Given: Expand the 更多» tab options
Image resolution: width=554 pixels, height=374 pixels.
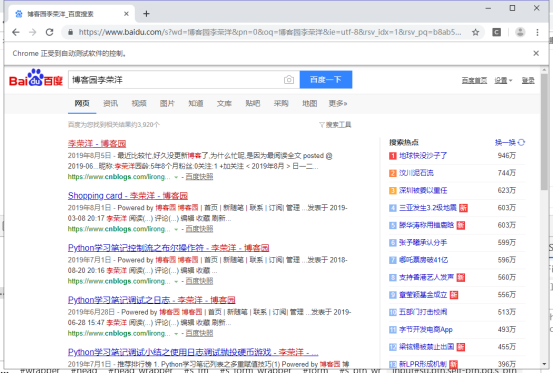Looking at the screenshot, I should coord(338,103).
